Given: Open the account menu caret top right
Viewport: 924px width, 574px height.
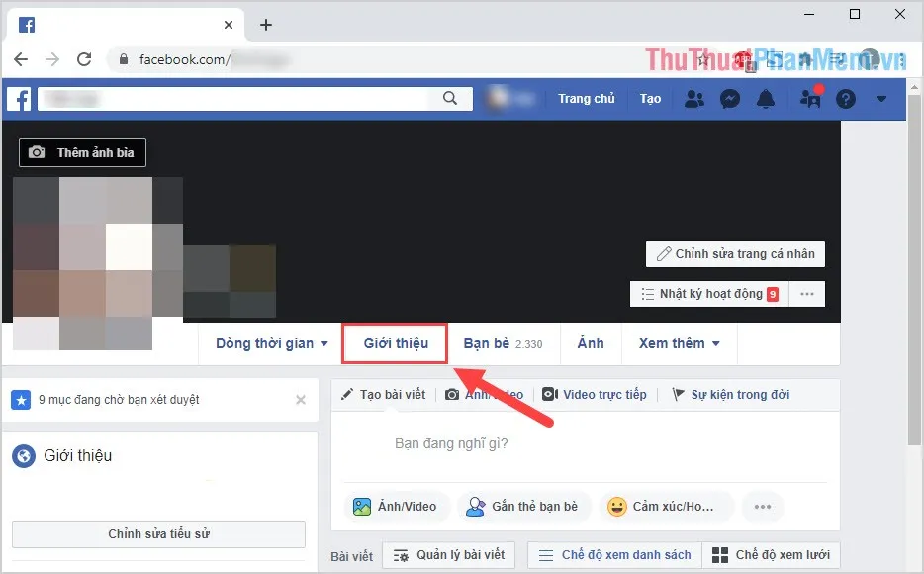Looking at the screenshot, I should [881, 99].
